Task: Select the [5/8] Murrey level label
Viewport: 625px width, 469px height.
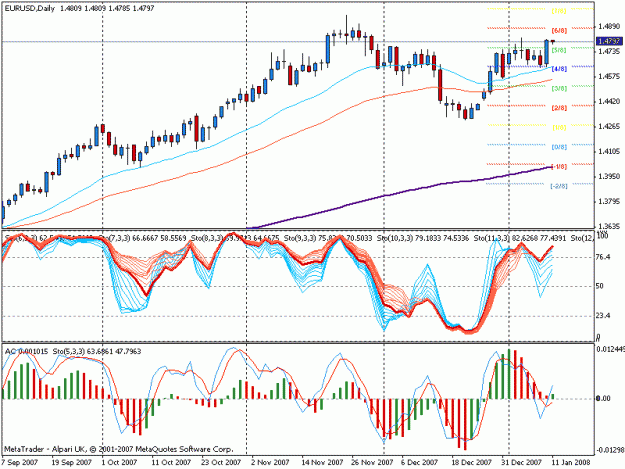Action: point(559,50)
